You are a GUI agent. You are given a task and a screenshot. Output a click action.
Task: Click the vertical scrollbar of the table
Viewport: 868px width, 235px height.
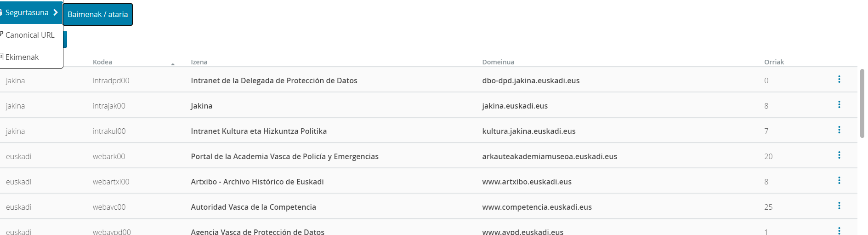coord(862,103)
